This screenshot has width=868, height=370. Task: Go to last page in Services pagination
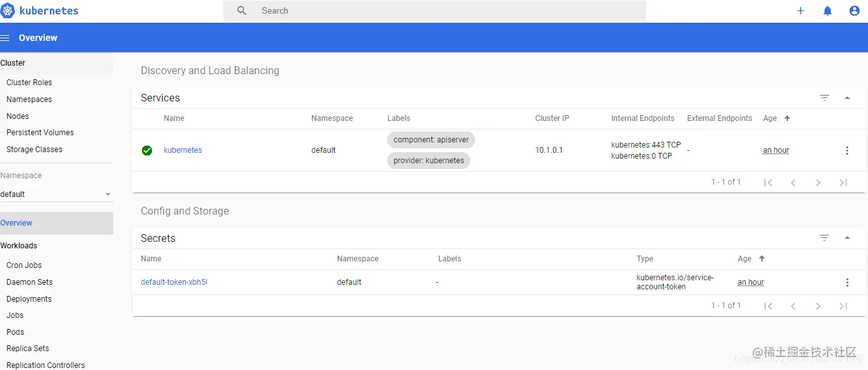[x=843, y=183]
